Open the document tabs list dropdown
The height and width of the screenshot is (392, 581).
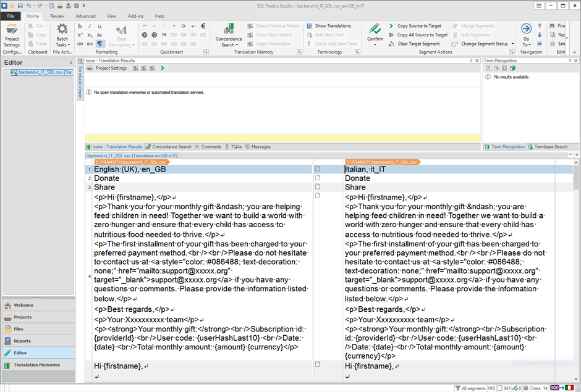point(570,155)
